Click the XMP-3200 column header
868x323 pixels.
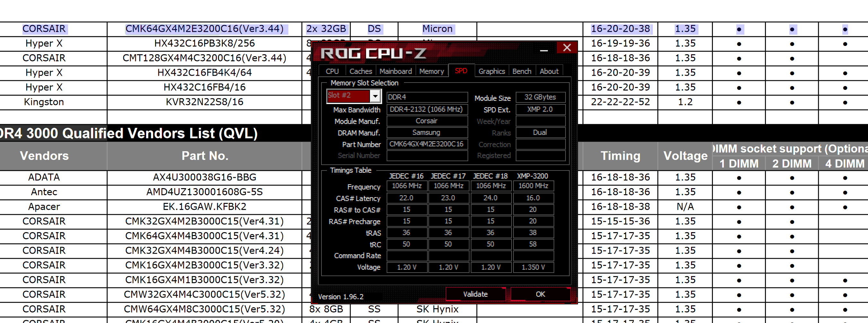coord(533,176)
